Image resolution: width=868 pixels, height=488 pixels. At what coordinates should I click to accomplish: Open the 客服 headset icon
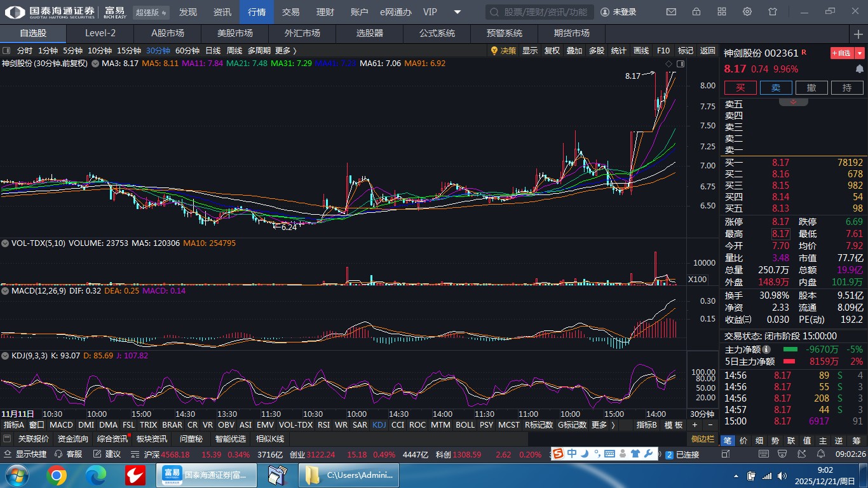click(58, 454)
